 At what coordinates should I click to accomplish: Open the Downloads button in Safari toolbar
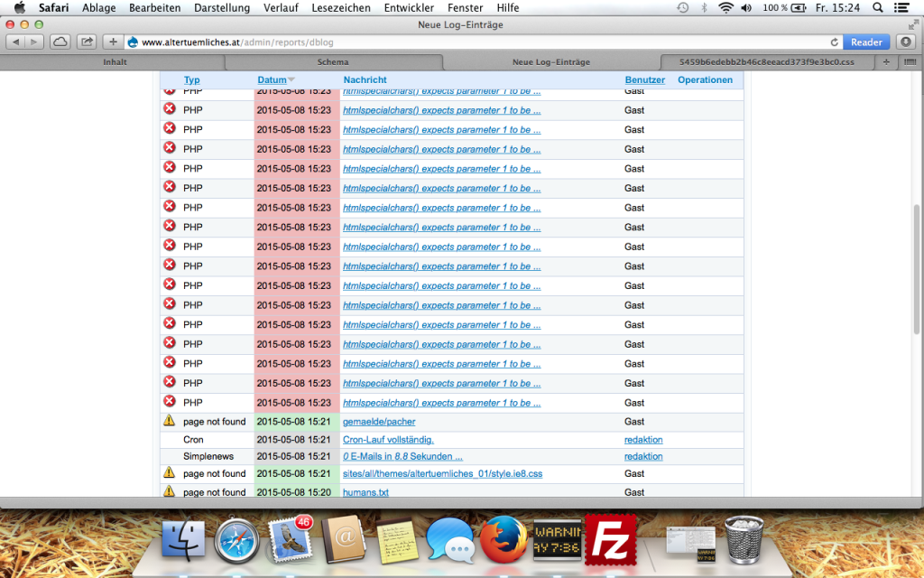point(905,42)
